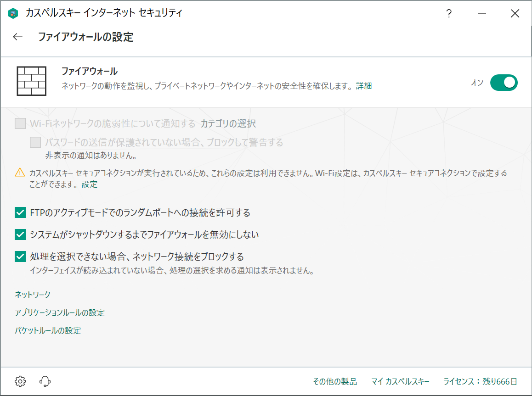Viewport: 532px width, 396px height.
Task: Open カテゴリの選択 for Wi-Fi notifications
Action: pyautogui.click(x=229, y=123)
